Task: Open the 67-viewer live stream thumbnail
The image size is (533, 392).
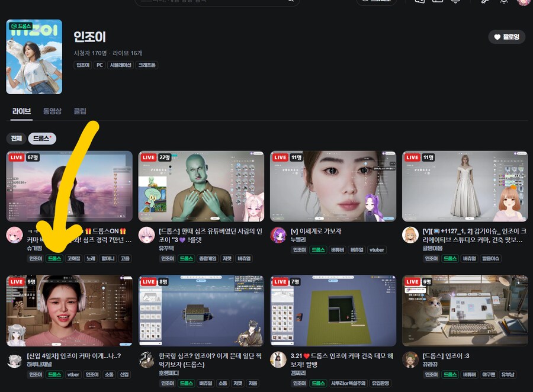Action: [69, 186]
